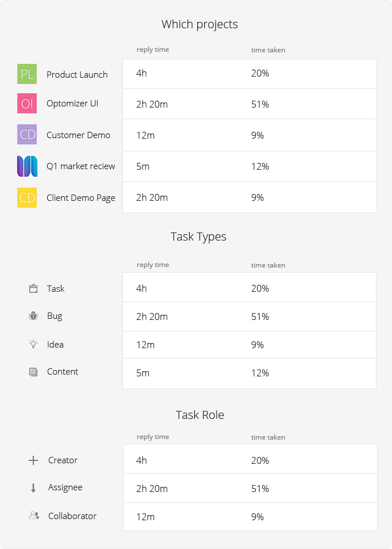Click the Optomizer UI 2h 20m reply time
The width and height of the screenshot is (392, 549).
tap(152, 104)
